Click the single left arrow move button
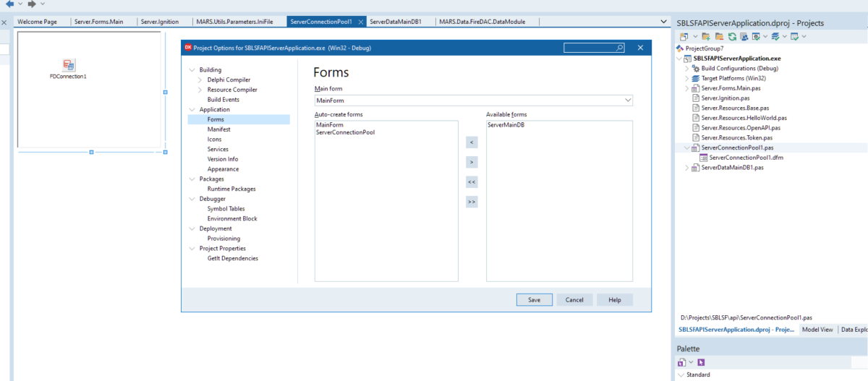 pos(472,142)
